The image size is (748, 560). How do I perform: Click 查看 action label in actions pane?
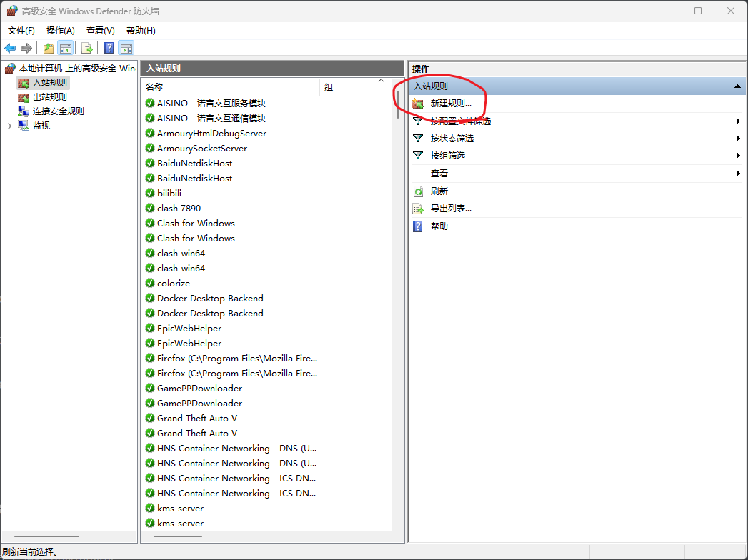pyautogui.click(x=439, y=173)
